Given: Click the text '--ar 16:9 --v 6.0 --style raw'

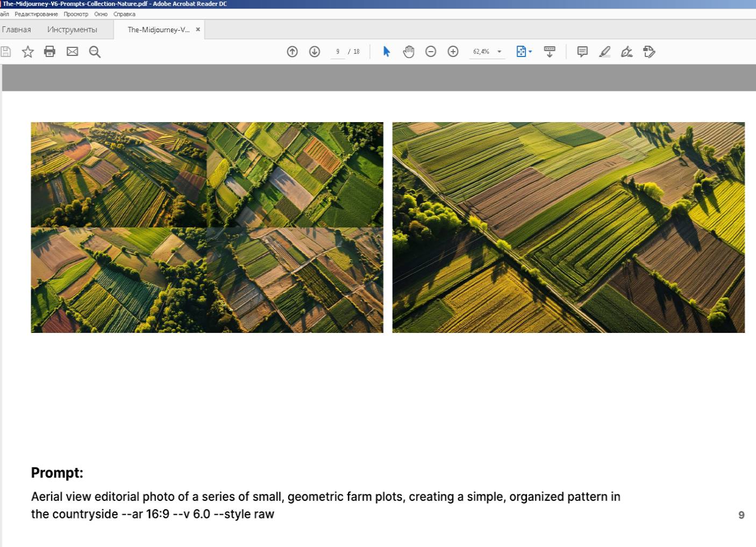Looking at the screenshot, I should pos(198,514).
